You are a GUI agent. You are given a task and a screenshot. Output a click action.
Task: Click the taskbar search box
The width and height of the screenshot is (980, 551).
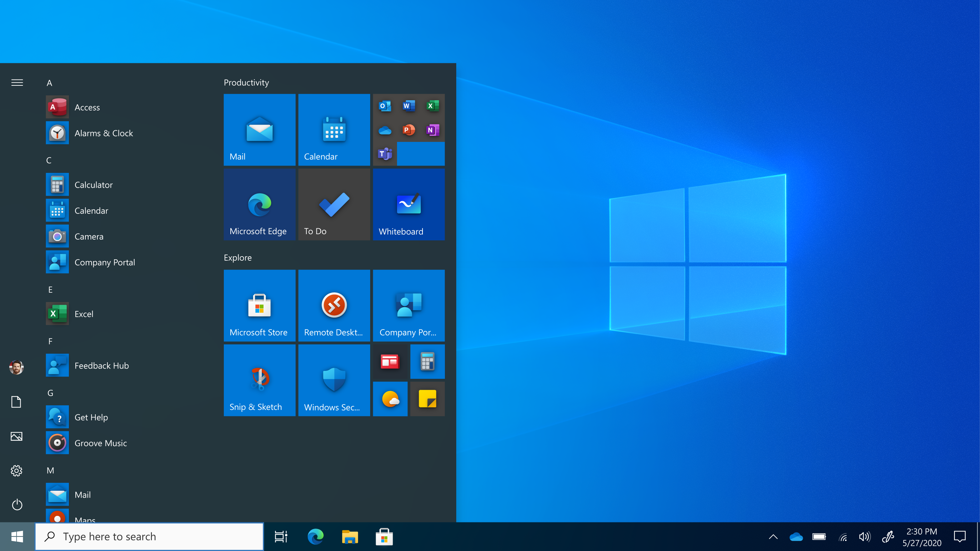149,537
